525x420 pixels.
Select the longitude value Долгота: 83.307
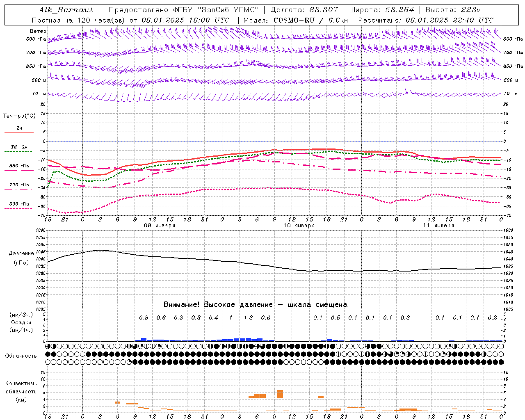tap(304, 10)
